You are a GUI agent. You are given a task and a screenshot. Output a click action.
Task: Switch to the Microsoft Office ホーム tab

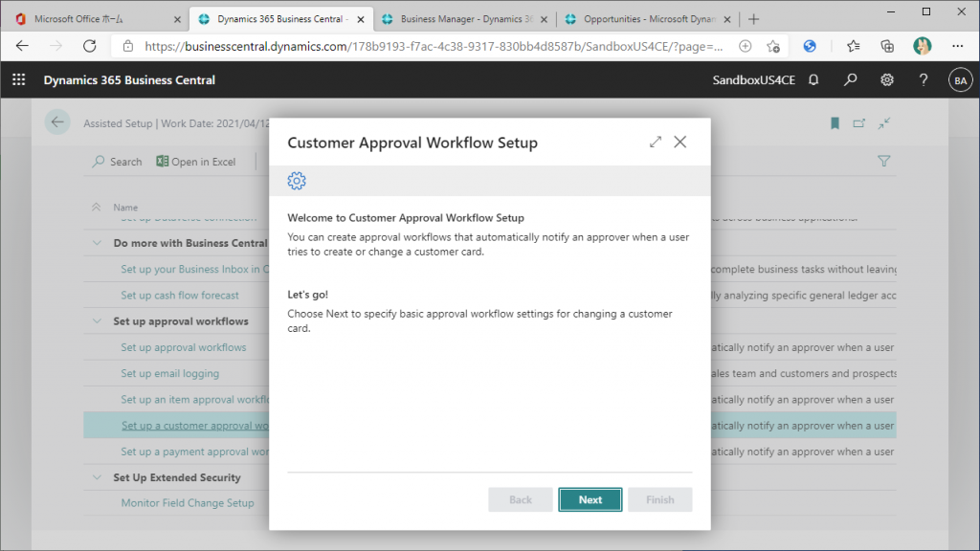[97, 19]
